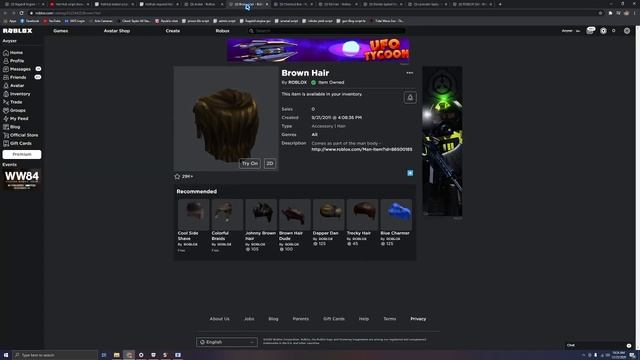Image resolution: width=640 pixels, height=360 pixels.
Task: Open Inventory in the sidebar
Action: (x=17, y=93)
